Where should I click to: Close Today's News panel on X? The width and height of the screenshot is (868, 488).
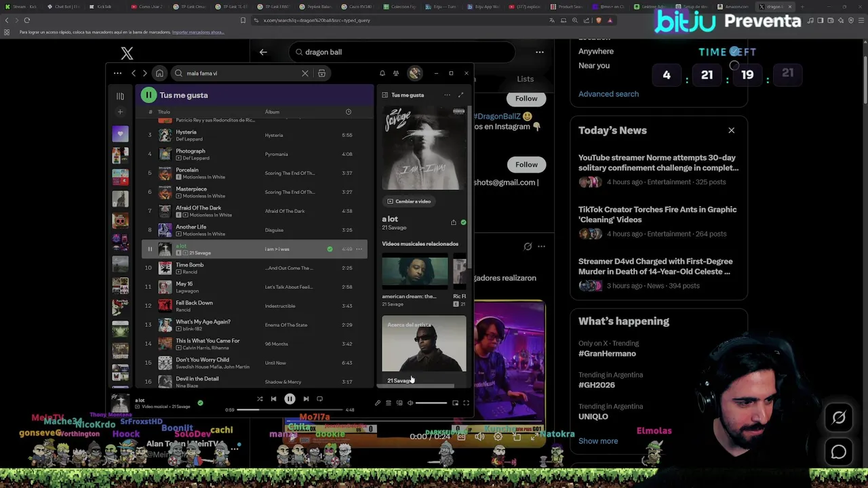(731, 130)
